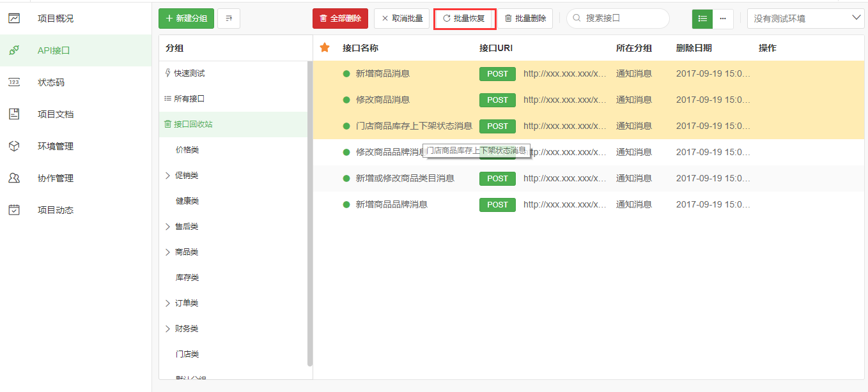Viewport: 868px width, 392px height.
Task: Click the 环境管理 sidebar icon
Action: coord(14,146)
